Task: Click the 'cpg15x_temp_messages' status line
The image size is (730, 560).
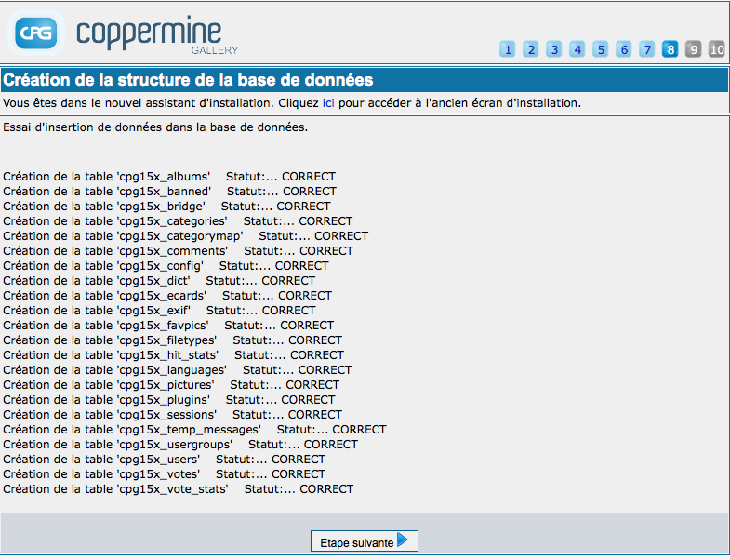Action: click(194, 430)
